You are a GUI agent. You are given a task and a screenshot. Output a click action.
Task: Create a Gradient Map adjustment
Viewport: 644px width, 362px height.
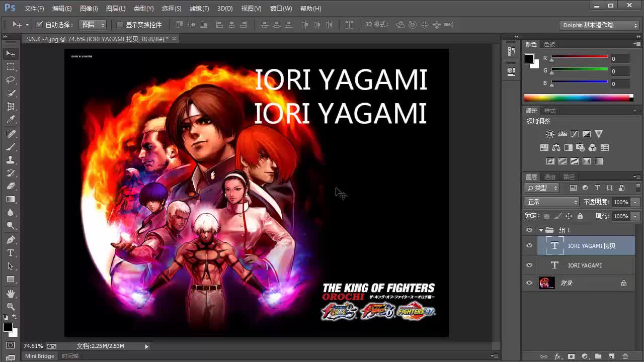(587, 161)
